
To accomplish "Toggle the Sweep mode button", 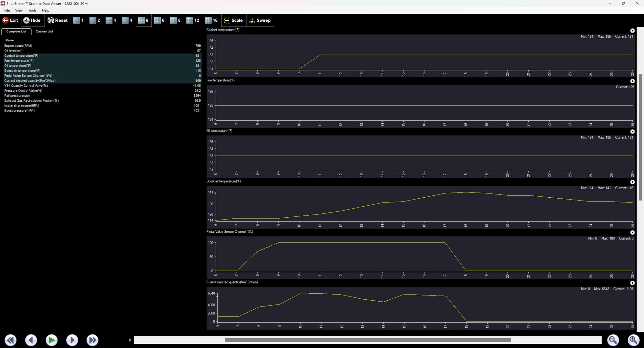I will pyautogui.click(x=260, y=20).
